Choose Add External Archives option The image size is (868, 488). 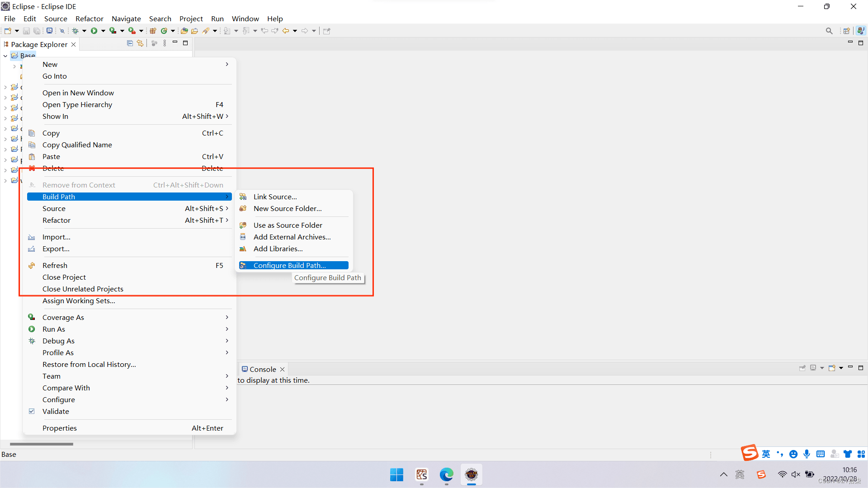292,237
